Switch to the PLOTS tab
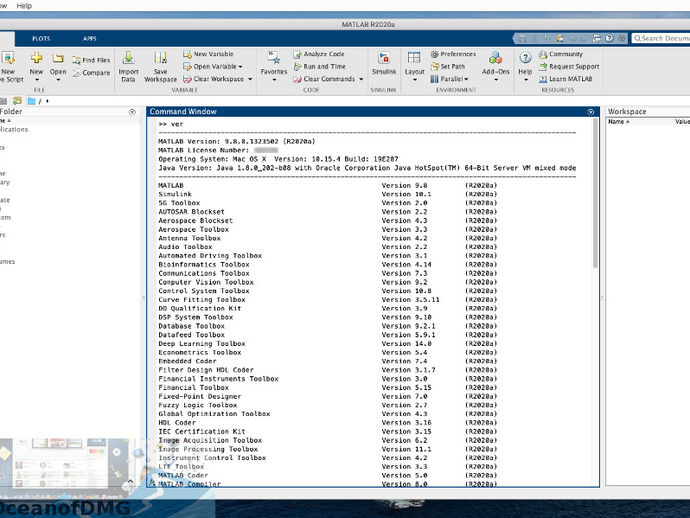690x518 pixels. [x=41, y=38]
